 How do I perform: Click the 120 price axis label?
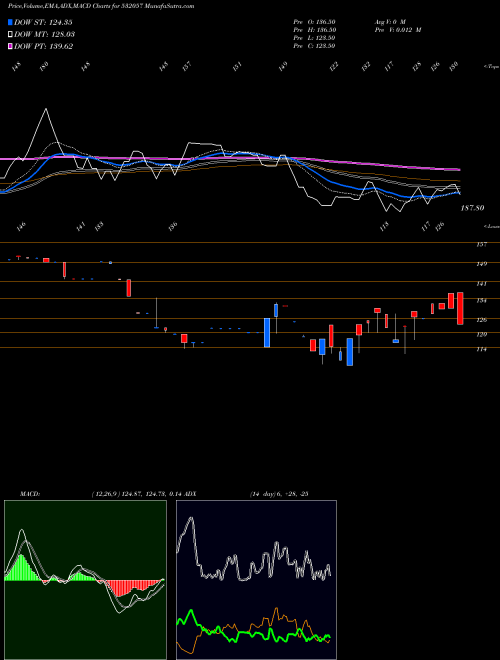[x=482, y=334]
